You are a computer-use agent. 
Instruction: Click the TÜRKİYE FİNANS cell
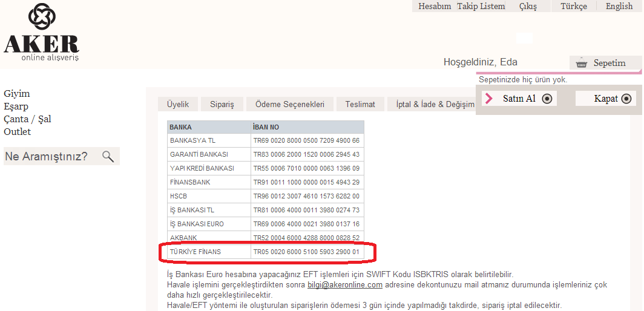(x=209, y=252)
